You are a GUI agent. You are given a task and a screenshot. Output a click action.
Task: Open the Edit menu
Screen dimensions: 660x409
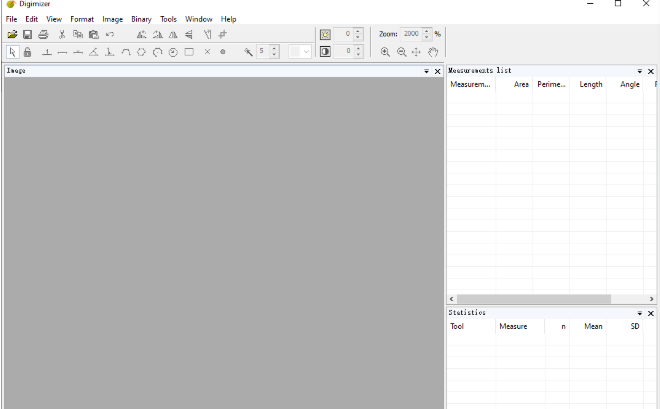tap(32, 19)
